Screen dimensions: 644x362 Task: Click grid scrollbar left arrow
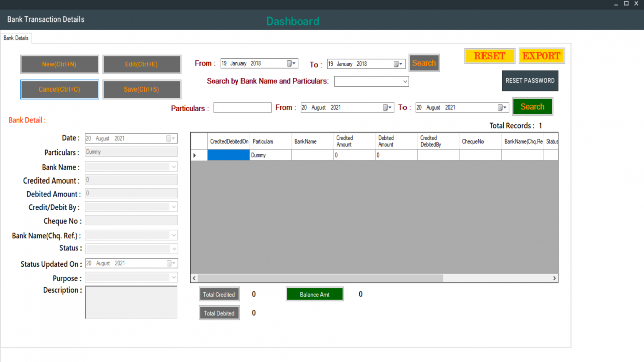(x=194, y=278)
